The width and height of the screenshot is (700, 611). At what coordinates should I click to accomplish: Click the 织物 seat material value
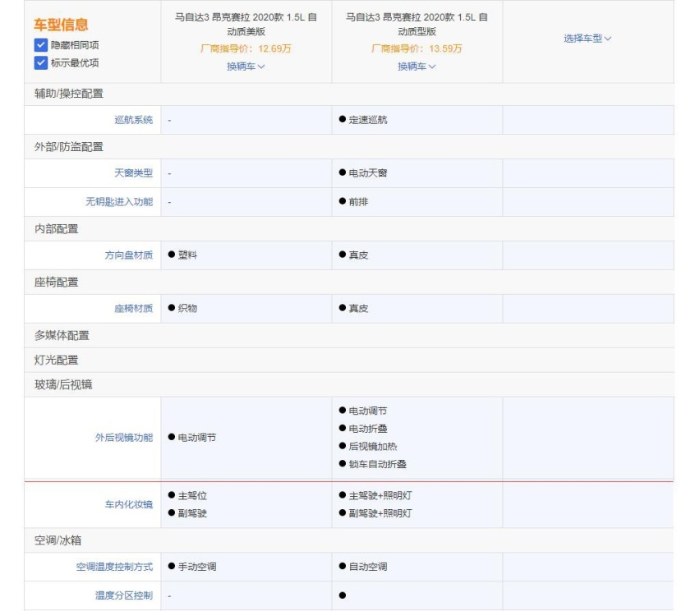(187, 309)
